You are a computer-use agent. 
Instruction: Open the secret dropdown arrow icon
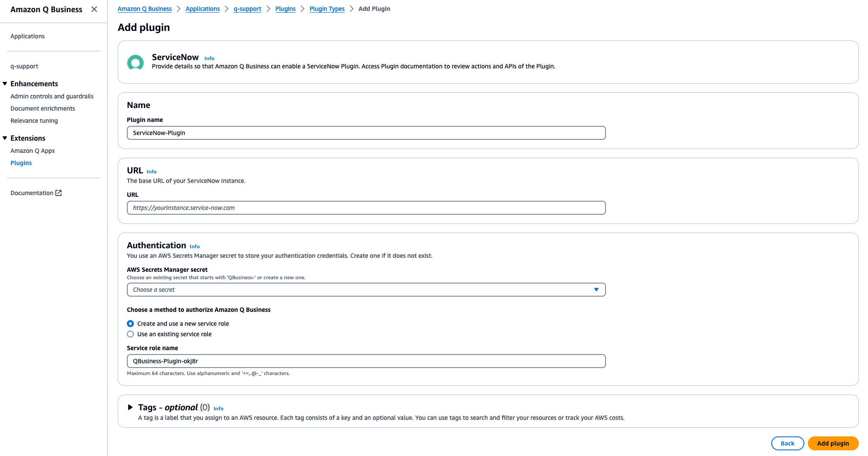click(x=596, y=289)
